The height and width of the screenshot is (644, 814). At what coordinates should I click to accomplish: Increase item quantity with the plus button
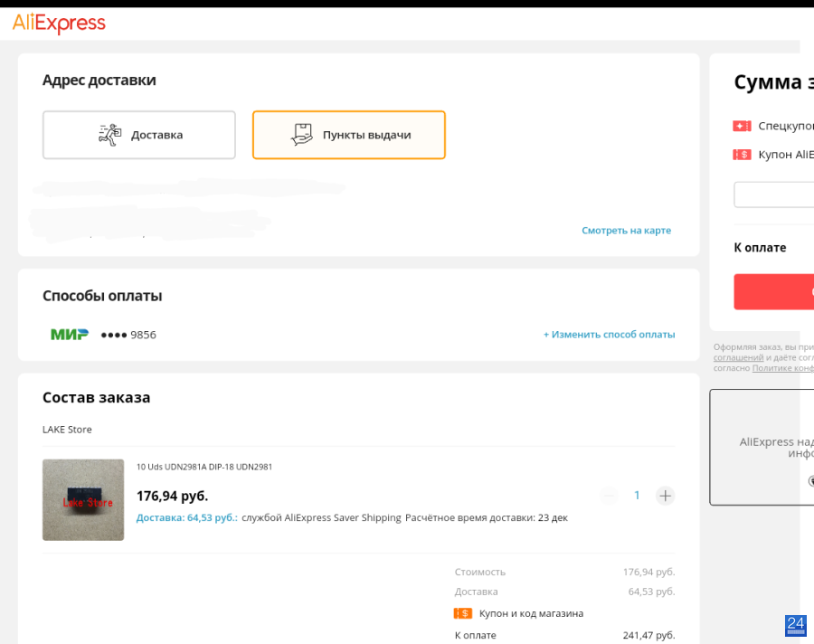point(665,496)
